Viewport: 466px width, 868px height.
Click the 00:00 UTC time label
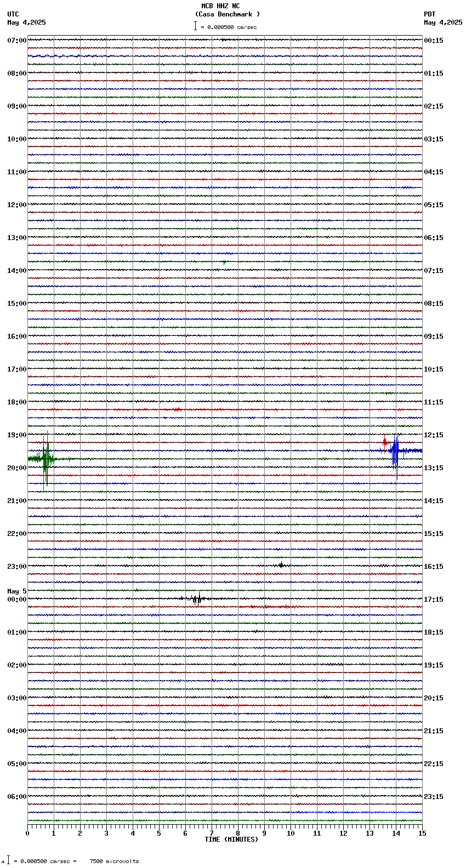click(x=17, y=599)
